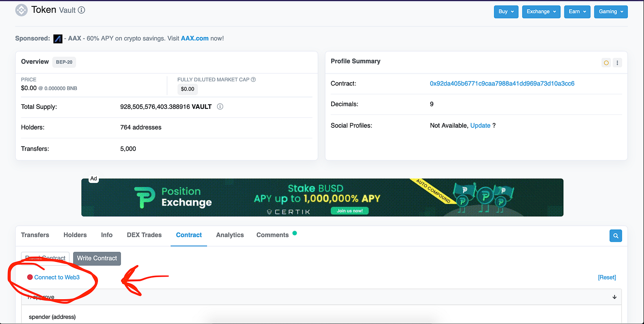
Task: Click the Not Available social profiles text
Action: (x=448, y=125)
